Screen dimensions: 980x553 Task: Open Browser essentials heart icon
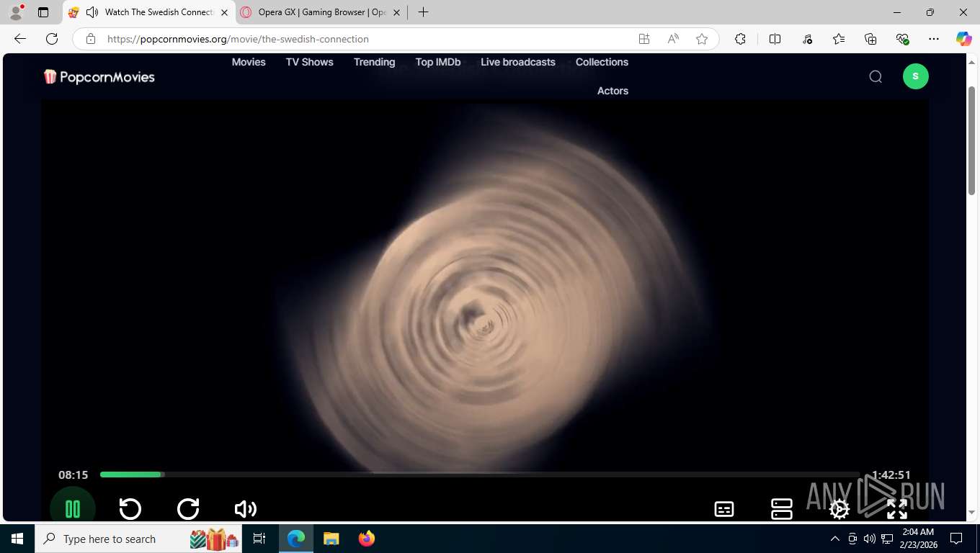[902, 39]
